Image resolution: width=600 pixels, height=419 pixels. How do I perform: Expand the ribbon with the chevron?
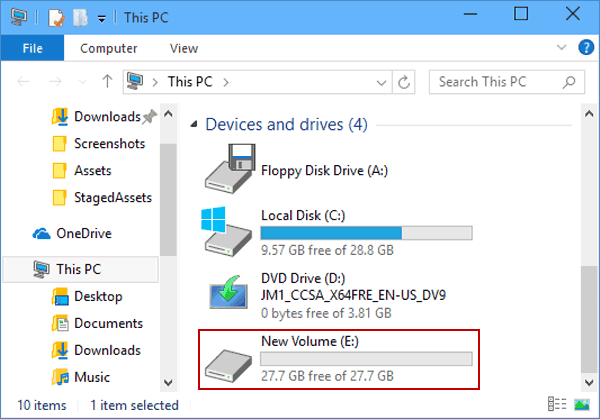pyautogui.click(x=561, y=47)
